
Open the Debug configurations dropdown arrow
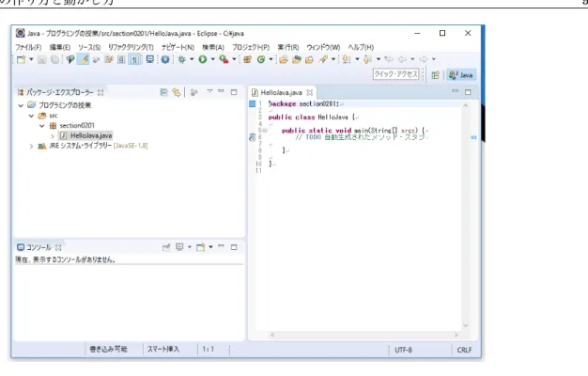(x=192, y=59)
